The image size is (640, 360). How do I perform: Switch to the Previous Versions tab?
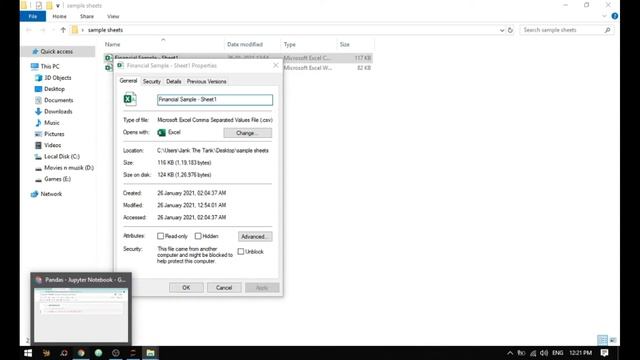[207, 82]
